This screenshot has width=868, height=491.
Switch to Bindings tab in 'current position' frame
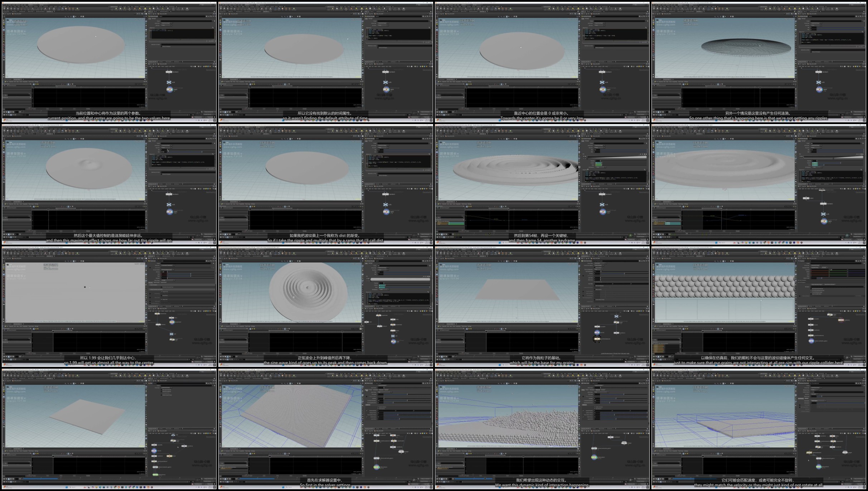[155, 19]
